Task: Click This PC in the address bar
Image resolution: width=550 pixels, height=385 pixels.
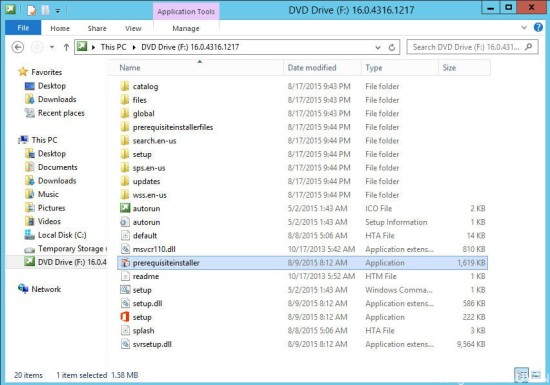Action: point(113,47)
